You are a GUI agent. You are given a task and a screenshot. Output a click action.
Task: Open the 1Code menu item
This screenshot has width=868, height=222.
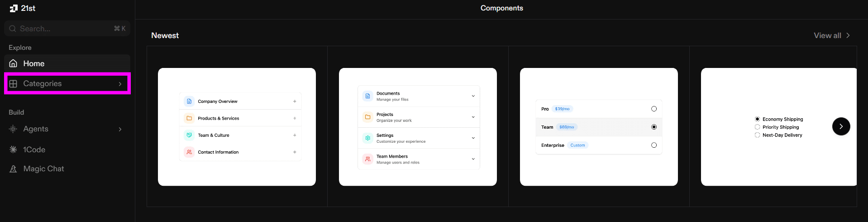(67, 150)
